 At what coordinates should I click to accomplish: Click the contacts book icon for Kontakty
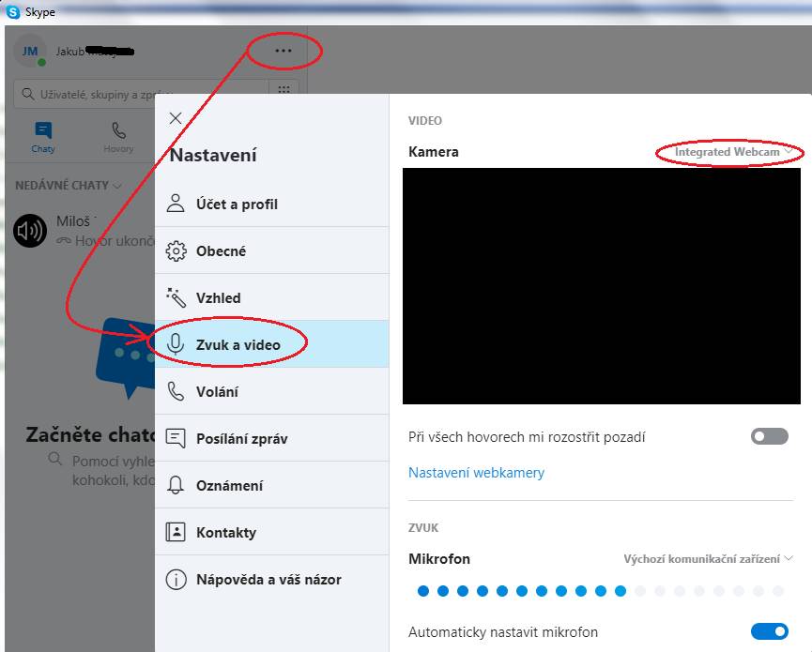tap(176, 532)
